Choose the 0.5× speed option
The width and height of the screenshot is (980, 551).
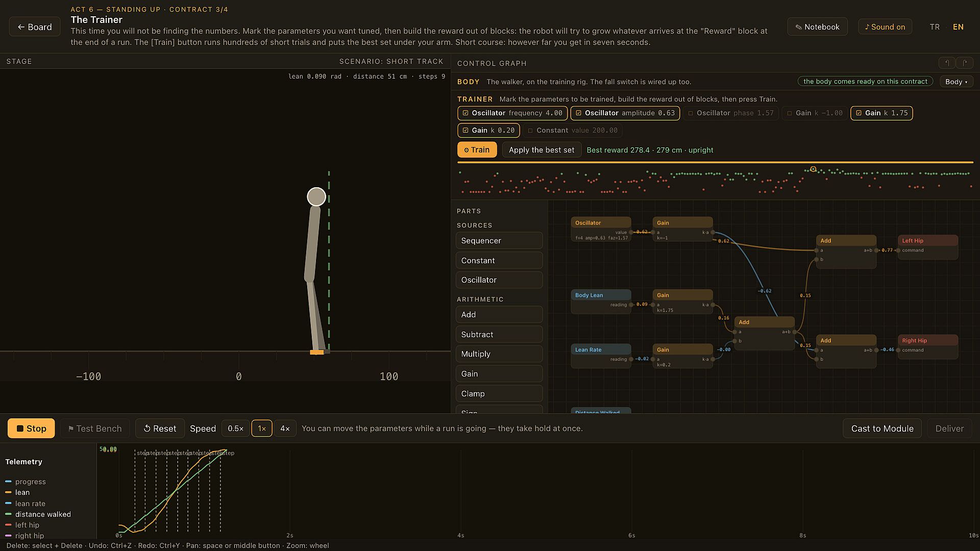[x=235, y=429]
